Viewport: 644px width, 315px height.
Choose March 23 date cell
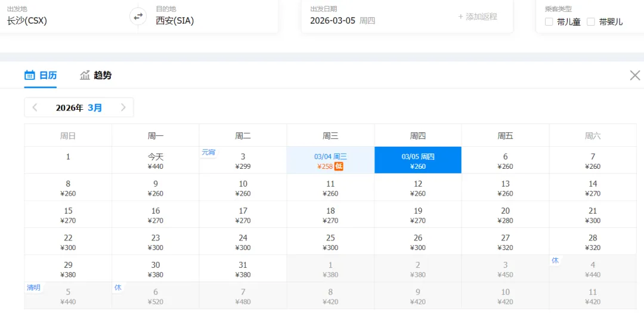pyautogui.click(x=156, y=242)
